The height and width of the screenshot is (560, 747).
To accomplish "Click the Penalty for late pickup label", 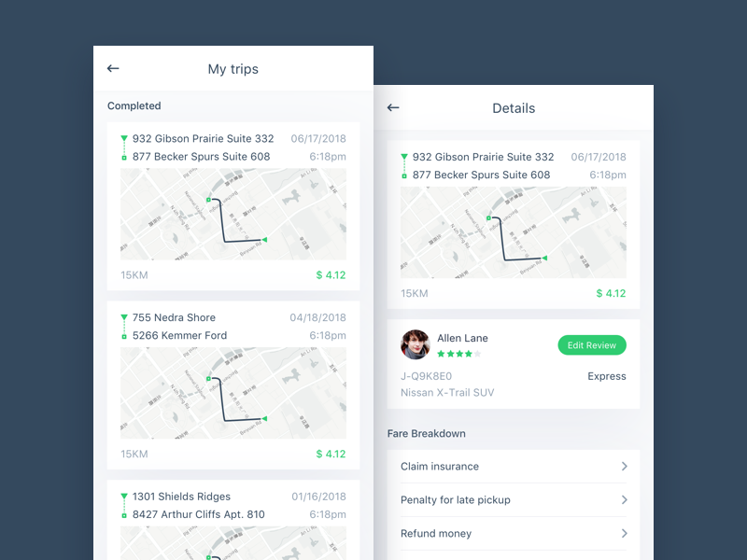I will point(456,499).
